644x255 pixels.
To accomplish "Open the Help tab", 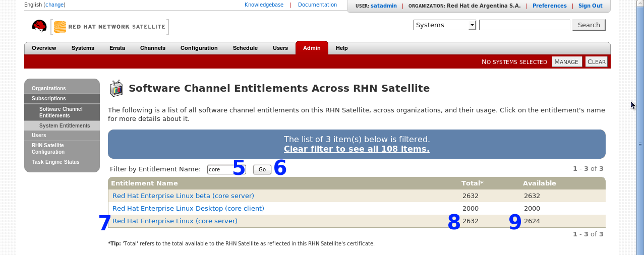I will click(342, 48).
